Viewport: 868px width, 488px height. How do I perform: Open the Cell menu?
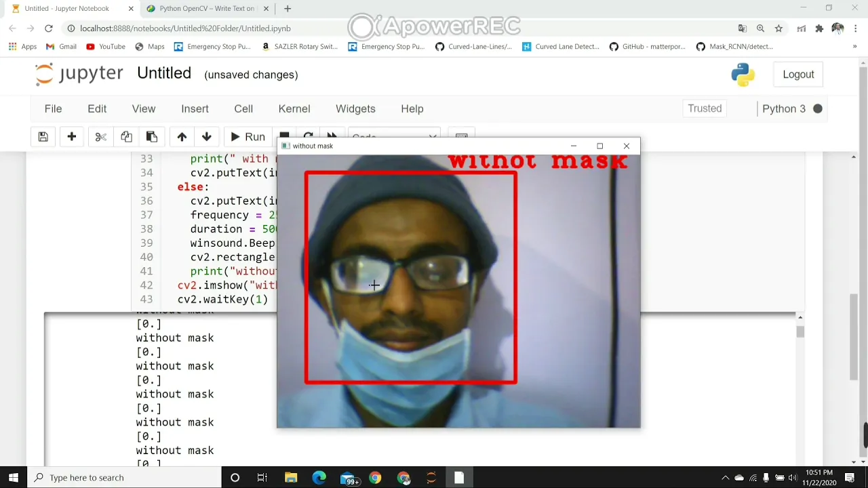(243, 108)
